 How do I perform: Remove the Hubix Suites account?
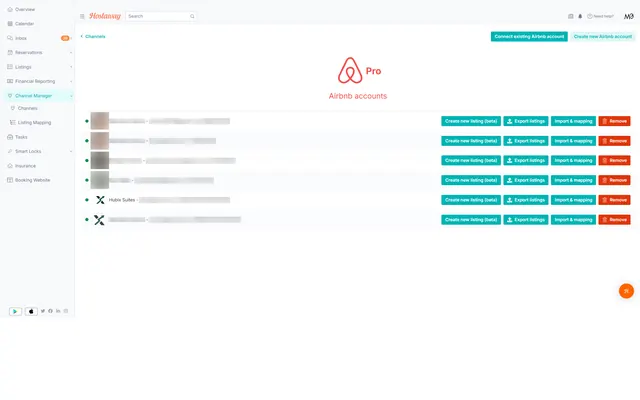pos(614,200)
